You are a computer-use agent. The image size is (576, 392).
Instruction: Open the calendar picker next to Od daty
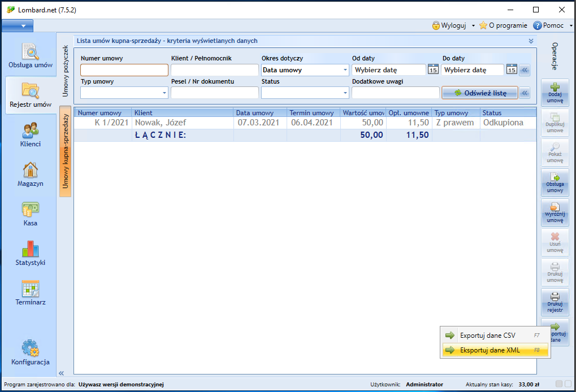coord(432,69)
